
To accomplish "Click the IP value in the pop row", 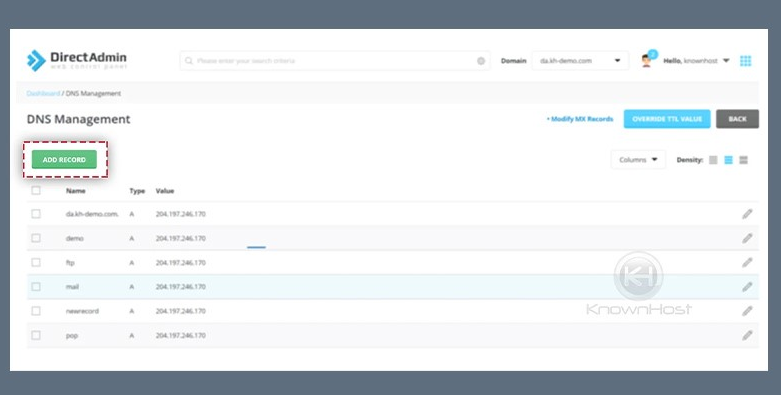I will (180, 336).
